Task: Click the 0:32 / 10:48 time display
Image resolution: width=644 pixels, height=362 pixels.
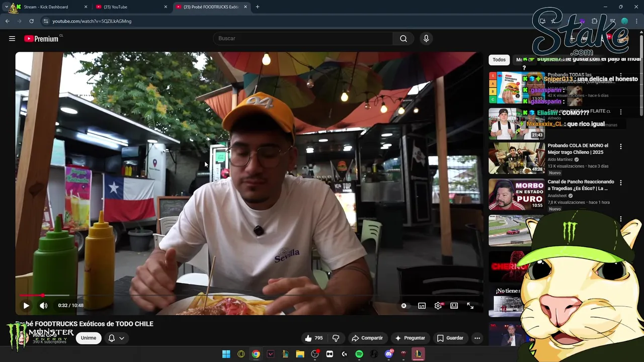Action: [x=70, y=305]
